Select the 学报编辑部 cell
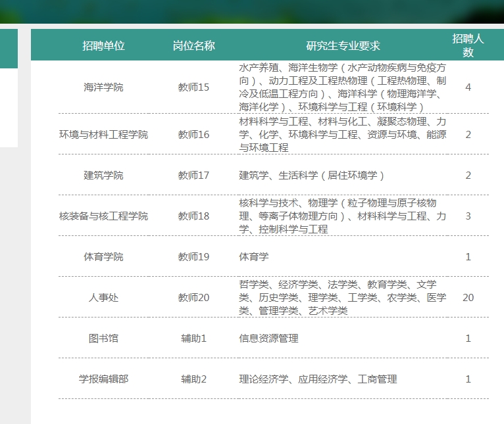Viewport: 504px width, 424px height. point(103,379)
